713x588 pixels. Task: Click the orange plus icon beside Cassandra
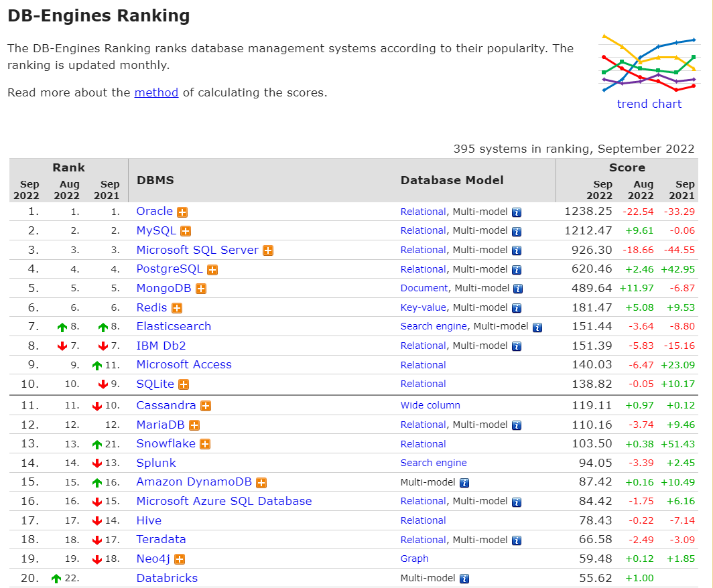pos(206,407)
